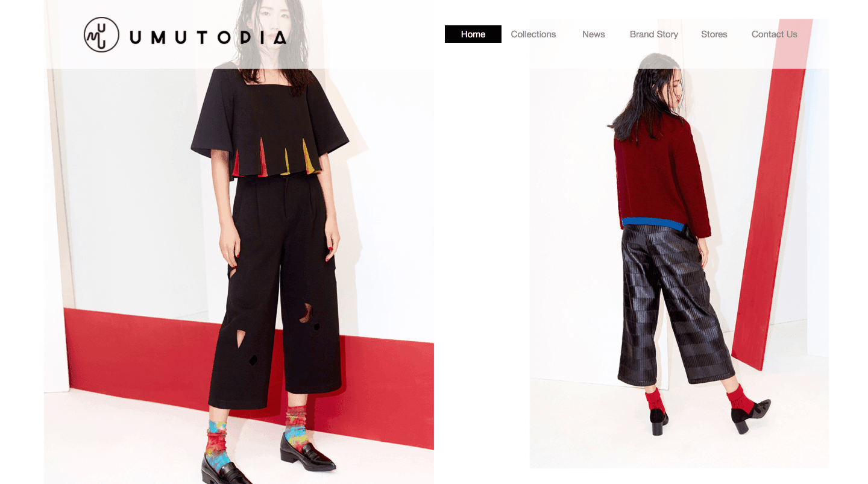The width and height of the screenshot is (868, 484).
Task: Open the Contact Us link
Action: [x=775, y=34]
